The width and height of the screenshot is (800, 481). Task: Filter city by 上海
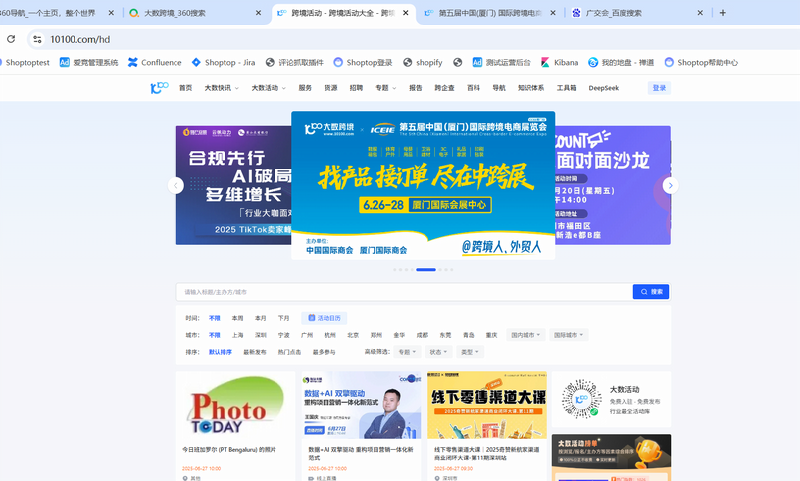click(237, 335)
